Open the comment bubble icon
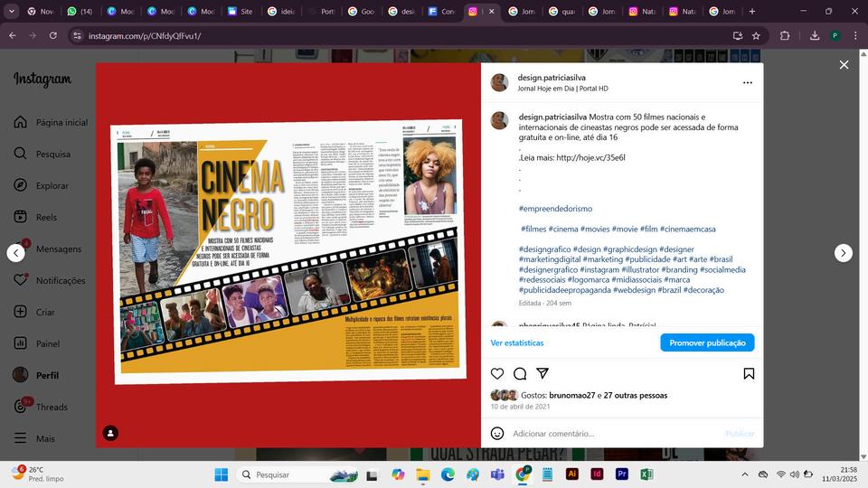The width and height of the screenshot is (868, 488). point(520,373)
